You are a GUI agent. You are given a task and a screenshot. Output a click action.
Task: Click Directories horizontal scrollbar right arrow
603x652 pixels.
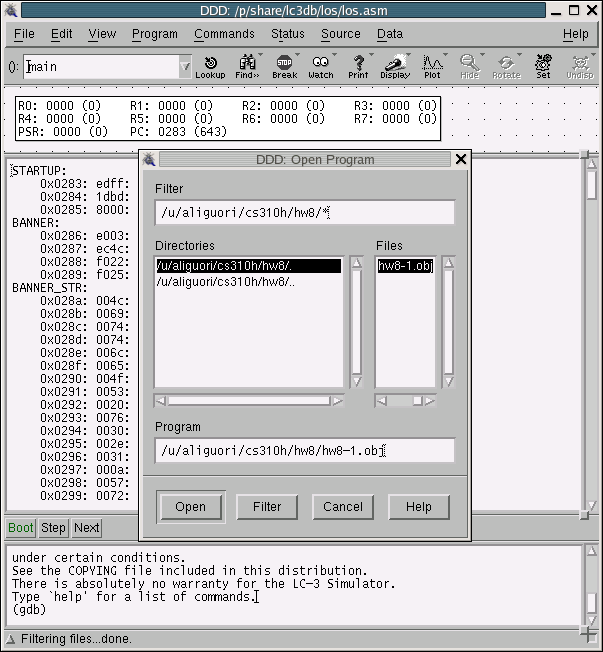click(338, 401)
